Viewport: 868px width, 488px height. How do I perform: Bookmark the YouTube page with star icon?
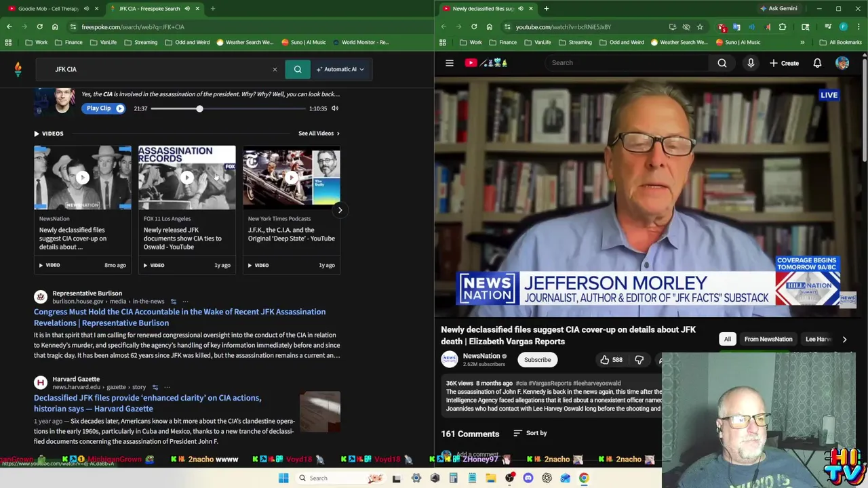(700, 27)
